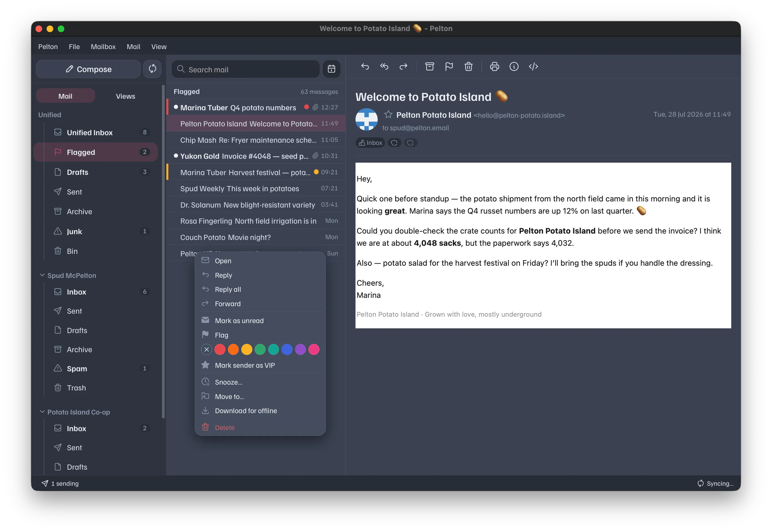Print the message with the printer icon

click(x=494, y=67)
